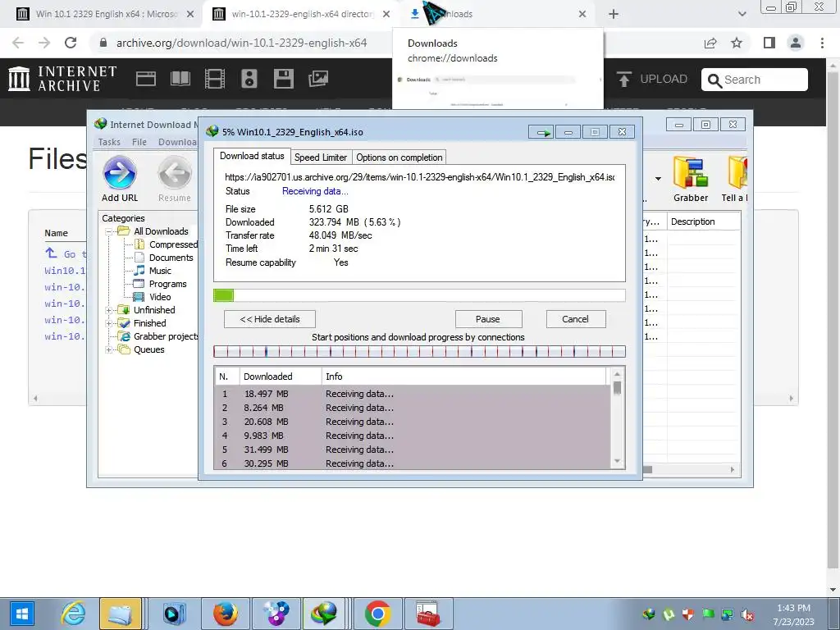Image resolution: width=840 pixels, height=630 pixels.
Task: Switch to the Win 10.1 2329 English x64 Chrome tab
Action: coord(106,15)
